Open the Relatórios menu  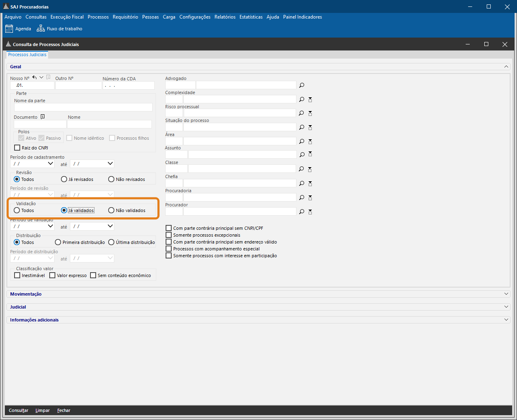click(225, 17)
